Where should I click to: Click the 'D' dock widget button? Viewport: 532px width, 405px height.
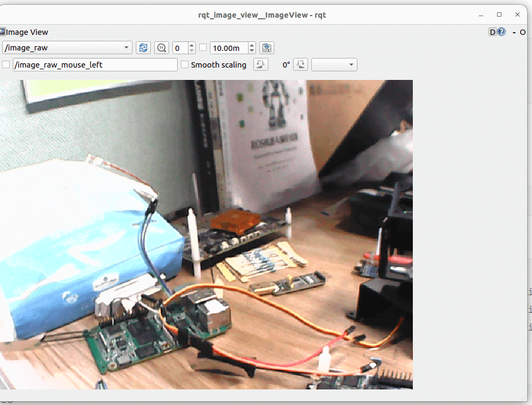coord(492,32)
